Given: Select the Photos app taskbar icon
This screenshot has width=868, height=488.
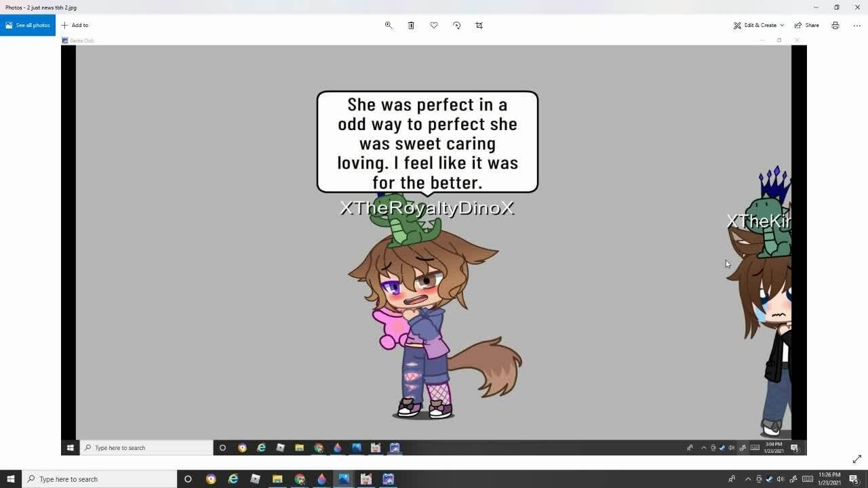Looking at the screenshot, I should point(344,479).
